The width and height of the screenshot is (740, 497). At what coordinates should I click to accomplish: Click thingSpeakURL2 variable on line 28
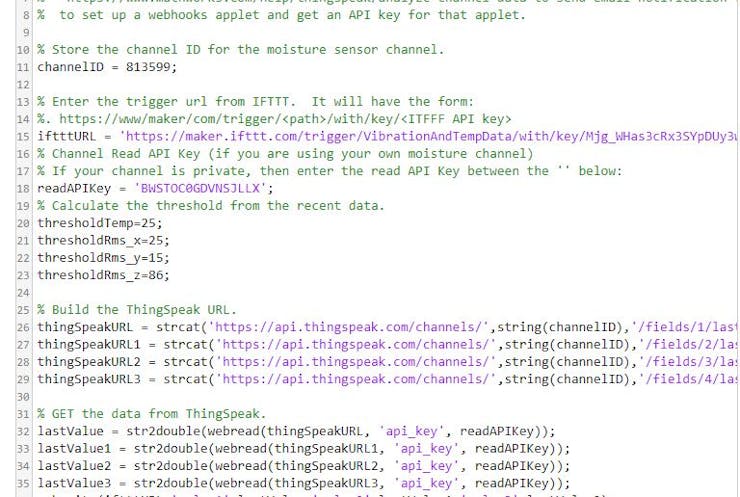pyautogui.click(x=89, y=362)
